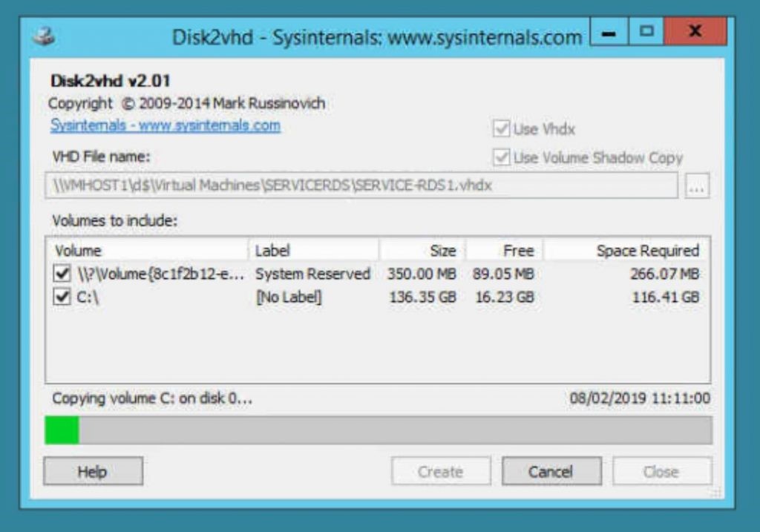The height and width of the screenshot is (532, 760).
Task: Click the Close button at bottom right
Action: [662, 471]
